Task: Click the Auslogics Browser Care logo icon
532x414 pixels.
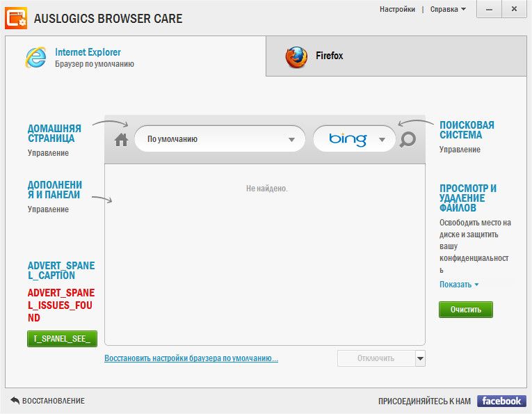Action: tap(16, 18)
